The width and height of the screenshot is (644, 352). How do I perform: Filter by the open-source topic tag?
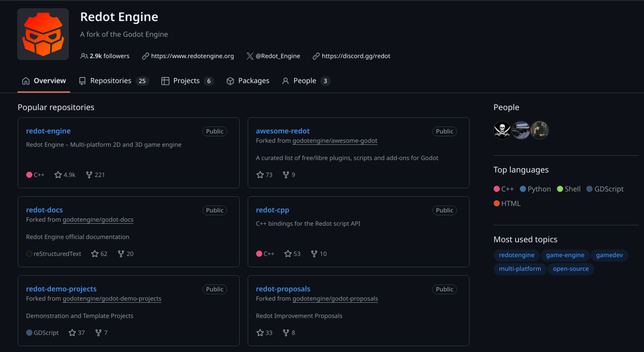pyautogui.click(x=571, y=269)
